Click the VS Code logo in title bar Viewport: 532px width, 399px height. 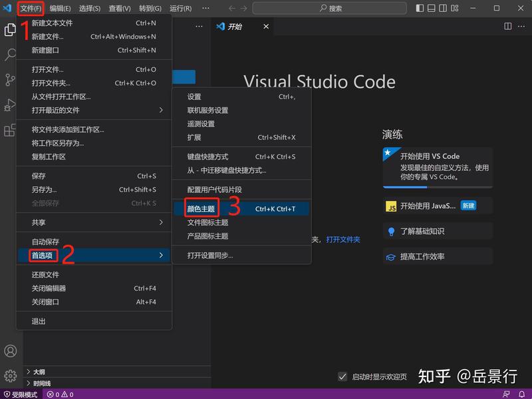click(7, 8)
